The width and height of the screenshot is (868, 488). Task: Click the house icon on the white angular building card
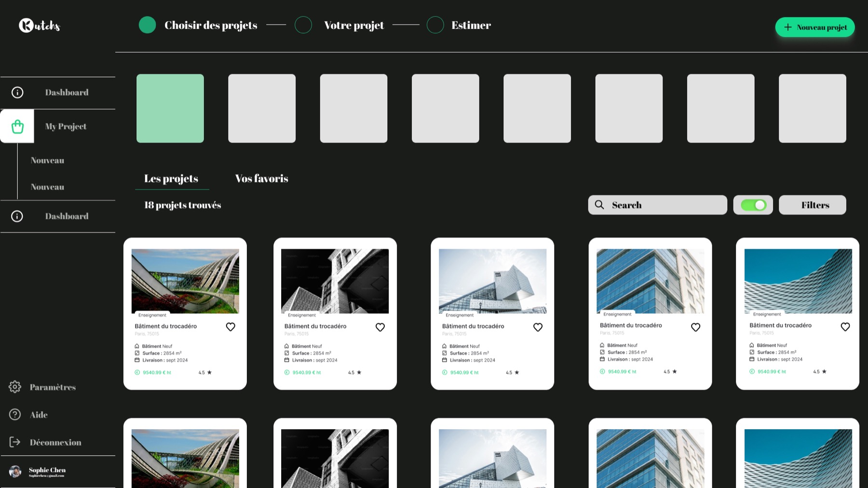pyautogui.click(x=445, y=346)
